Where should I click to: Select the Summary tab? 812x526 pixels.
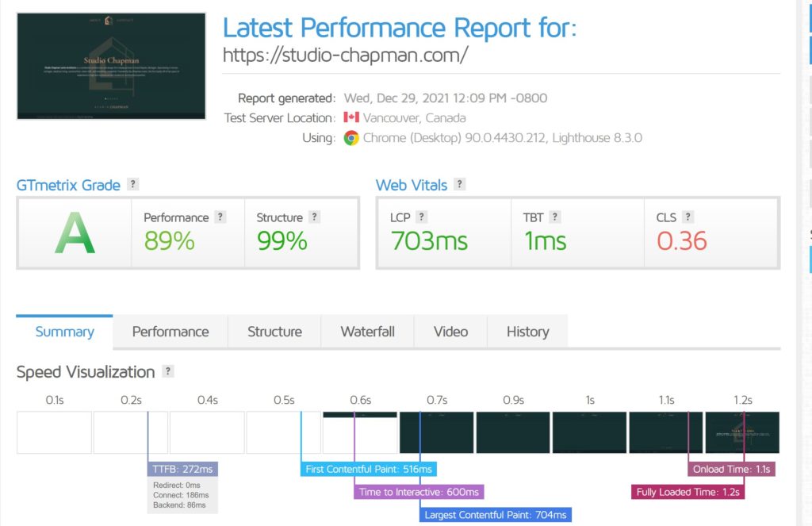tap(65, 332)
